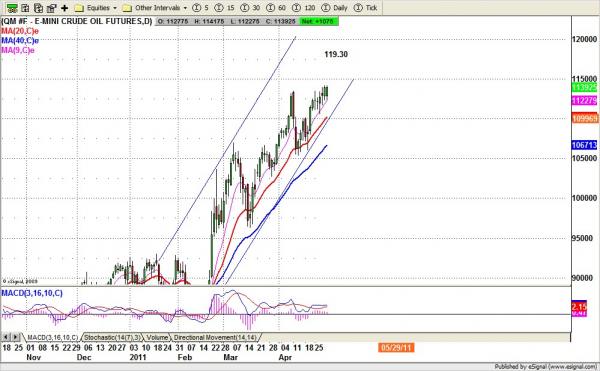Click the second toolbar page icon

coord(25,8)
